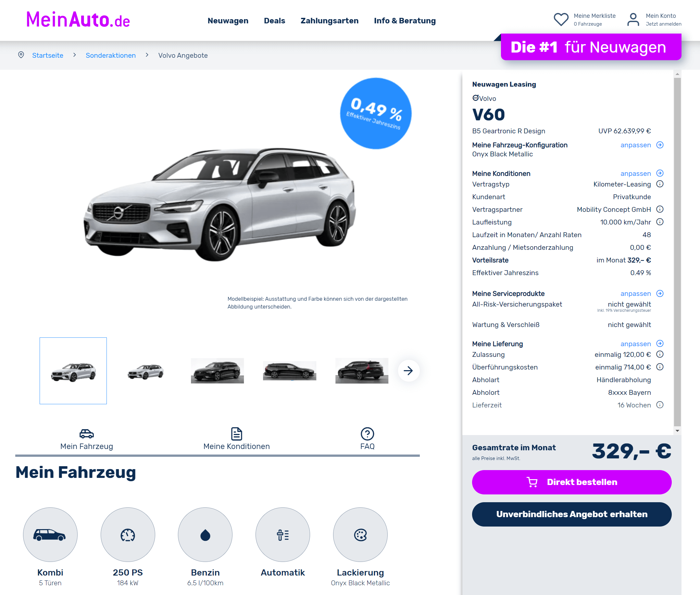This screenshot has height=595, width=700.
Task: Click the Mein Konto user icon
Action: point(633,19)
